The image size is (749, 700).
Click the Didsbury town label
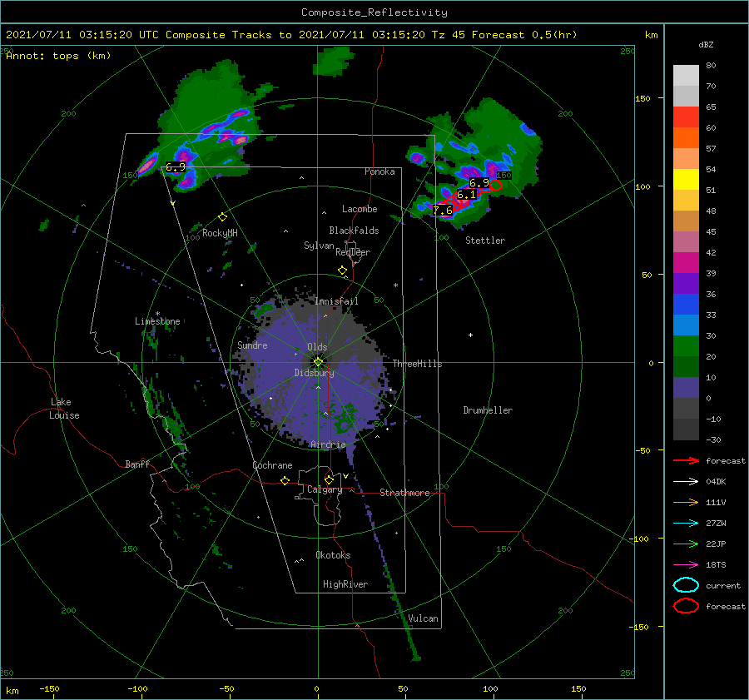point(314,373)
